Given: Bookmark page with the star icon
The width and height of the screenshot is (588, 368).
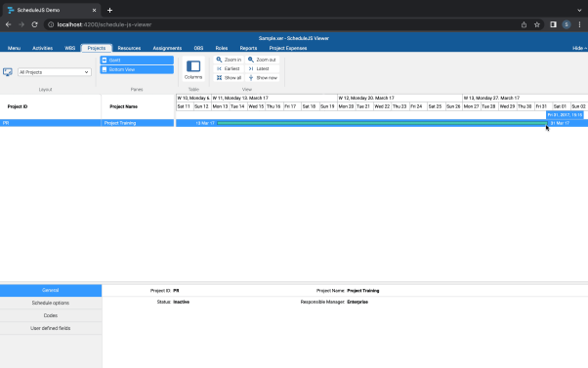Looking at the screenshot, I should coord(537,24).
